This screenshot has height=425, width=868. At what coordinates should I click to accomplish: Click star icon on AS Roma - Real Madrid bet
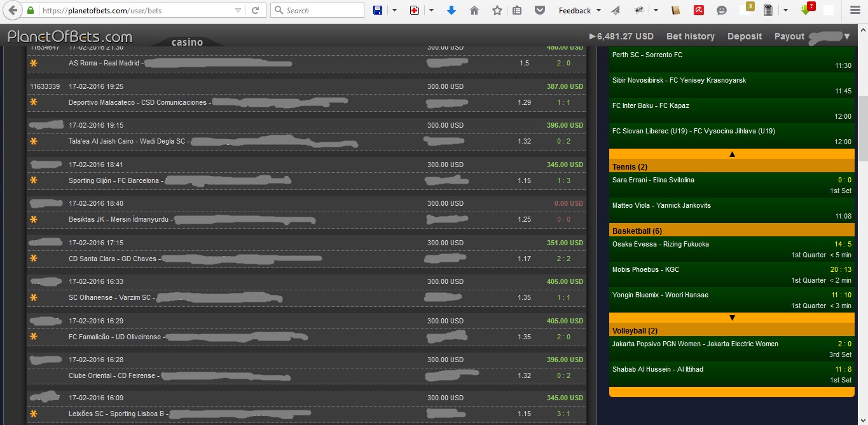click(x=34, y=63)
